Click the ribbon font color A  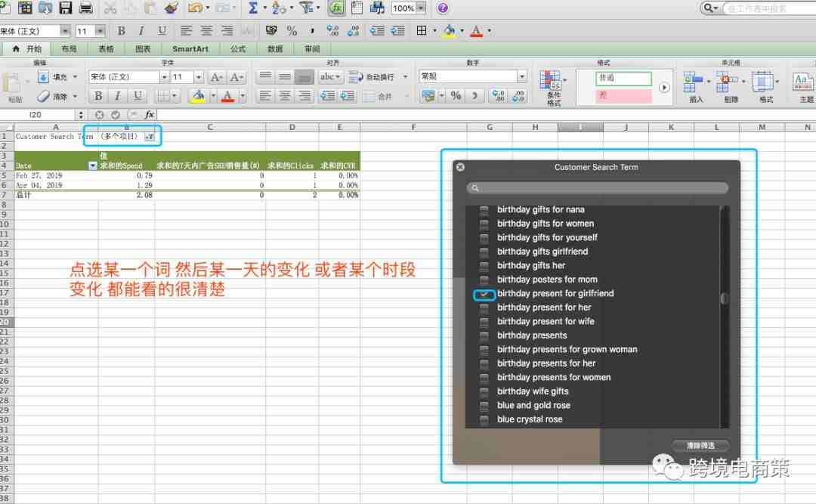click(x=227, y=96)
